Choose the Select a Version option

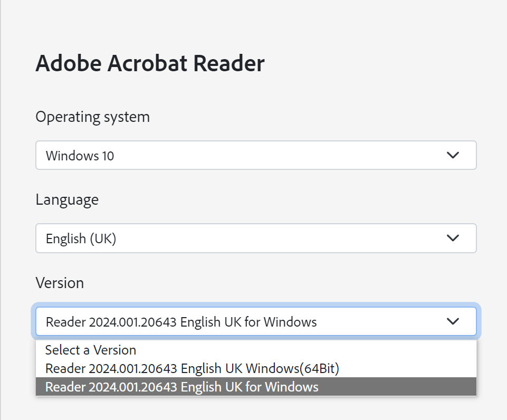click(90, 350)
